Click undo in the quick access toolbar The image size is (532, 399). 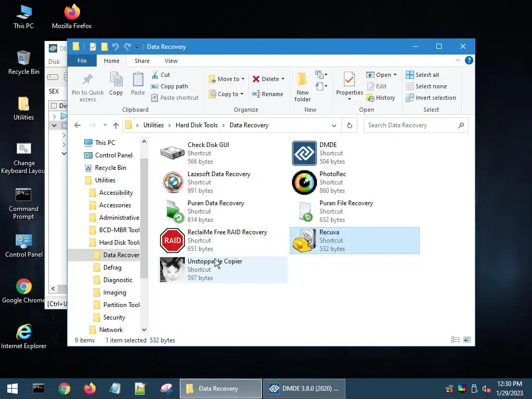tap(115, 47)
